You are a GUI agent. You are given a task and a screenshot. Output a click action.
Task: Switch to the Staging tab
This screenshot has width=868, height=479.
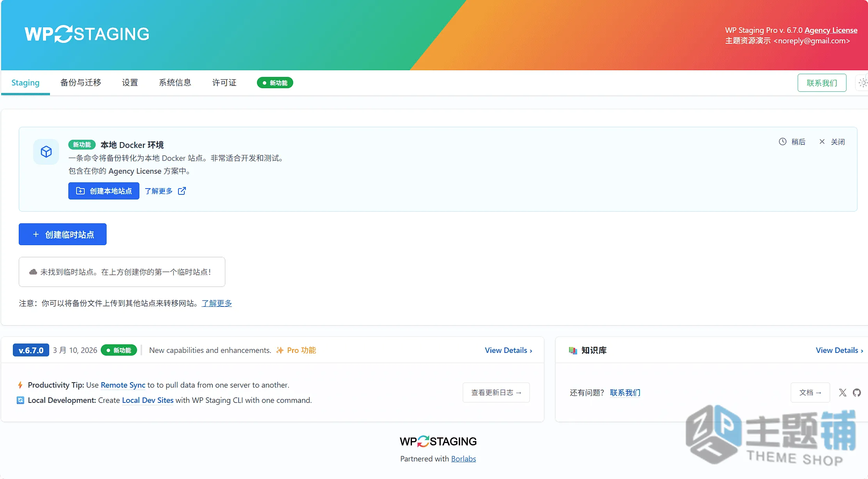(x=25, y=83)
